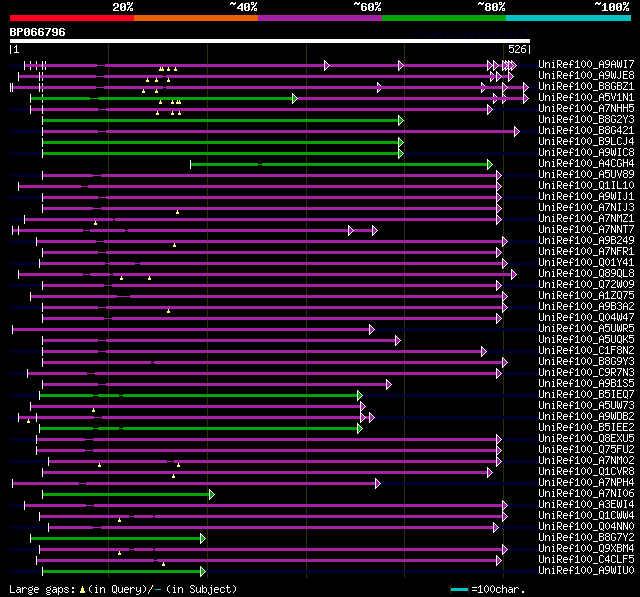The width and height of the screenshot is (640, 597).
Task: Select hit UniRef100_B8G421
Action: (586, 130)
